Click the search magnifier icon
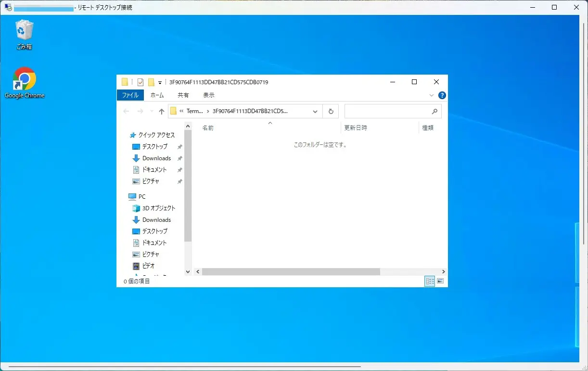The width and height of the screenshot is (588, 371). click(x=435, y=111)
